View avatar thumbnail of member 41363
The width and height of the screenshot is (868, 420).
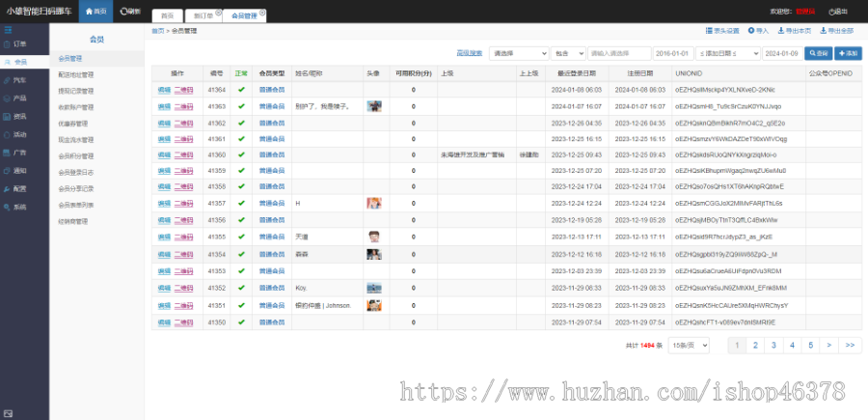(374, 106)
